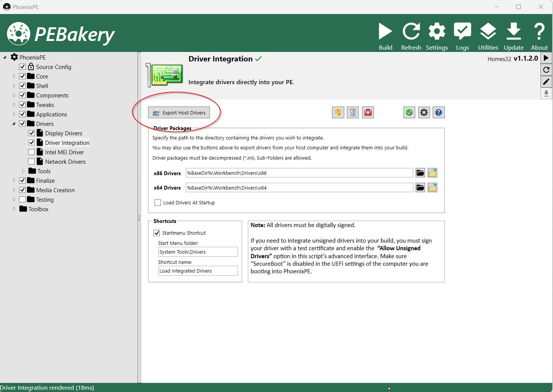Open the Logs viewer
553x392 pixels.
[462, 36]
